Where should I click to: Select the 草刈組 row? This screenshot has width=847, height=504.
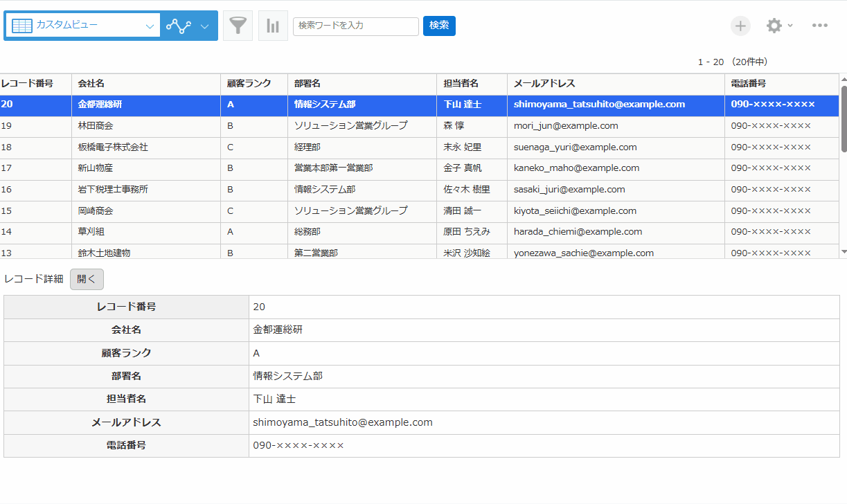(x=420, y=233)
